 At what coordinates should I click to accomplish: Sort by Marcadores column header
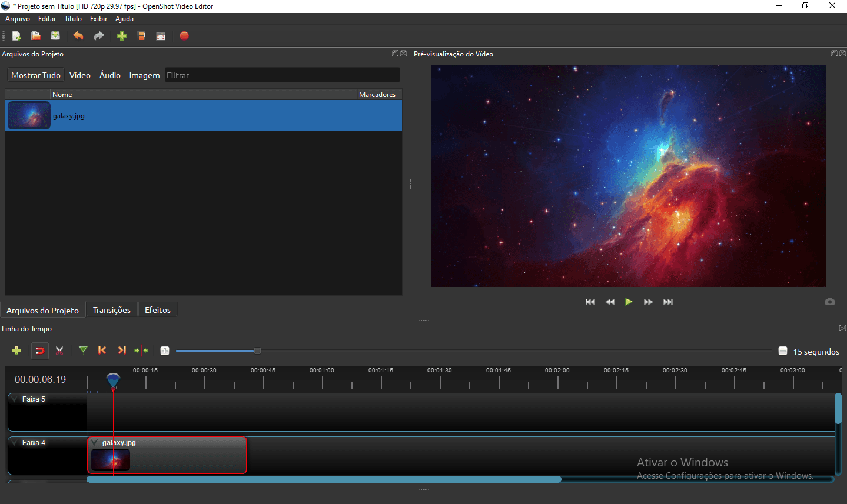coord(379,95)
